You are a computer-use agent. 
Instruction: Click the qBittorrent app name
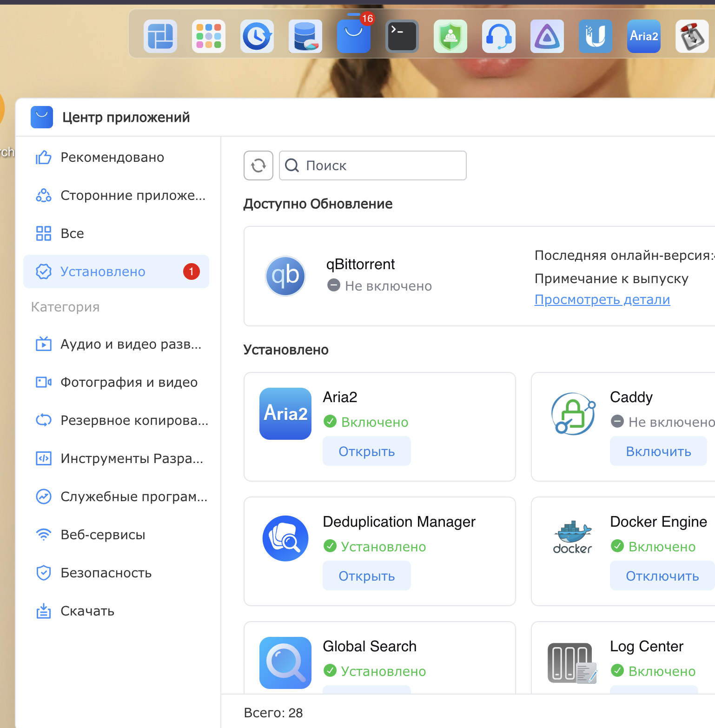tap(360, 264)
